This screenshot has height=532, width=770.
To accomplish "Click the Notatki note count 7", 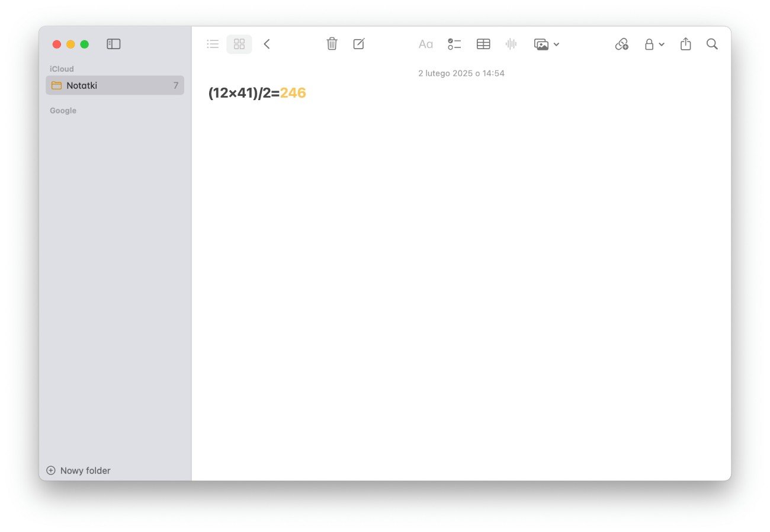I will point(175,85).
